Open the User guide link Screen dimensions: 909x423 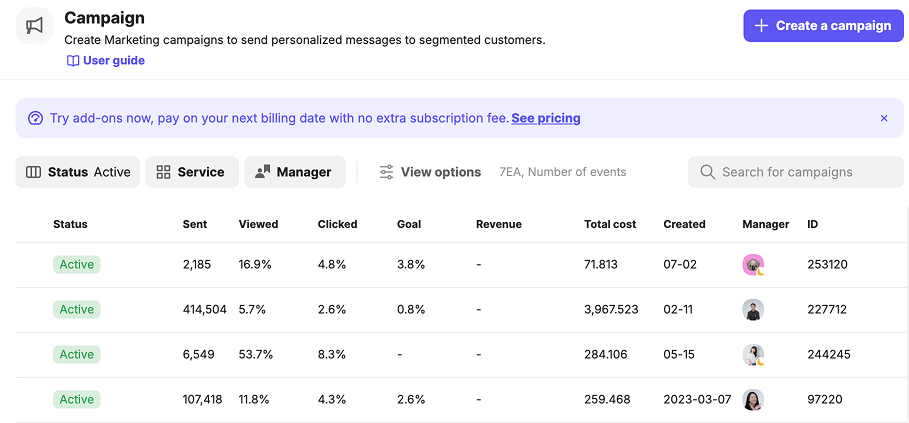coord(105,61)
